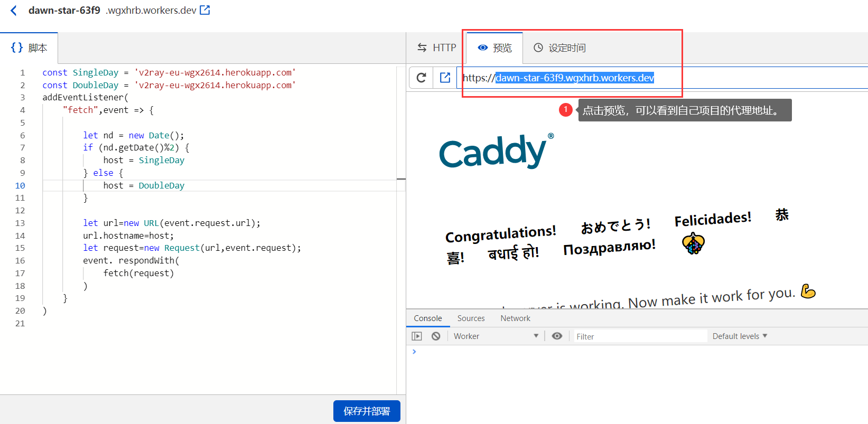Click the 'let nd = new Date();' line
Viewport: 868px width, 424px height.
(134, 135)
